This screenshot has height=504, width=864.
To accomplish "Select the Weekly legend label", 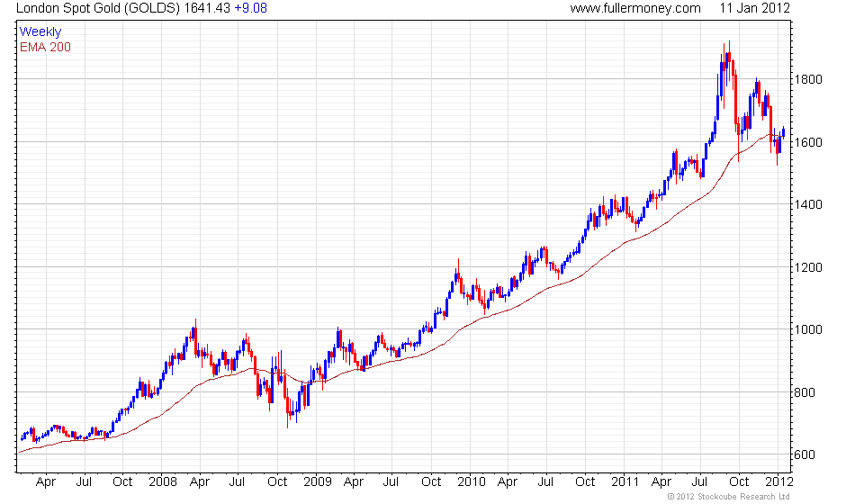I will tap(40, 31).
